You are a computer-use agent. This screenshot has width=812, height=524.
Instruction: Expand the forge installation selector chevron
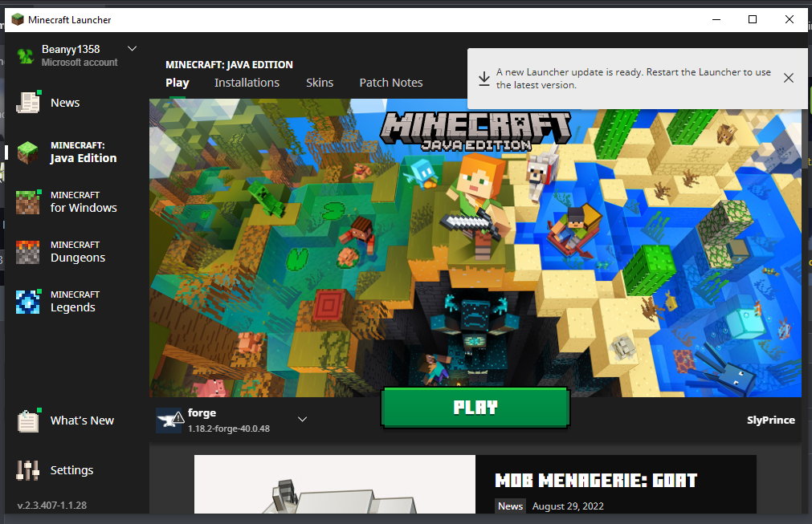click(x=303, y=419)
